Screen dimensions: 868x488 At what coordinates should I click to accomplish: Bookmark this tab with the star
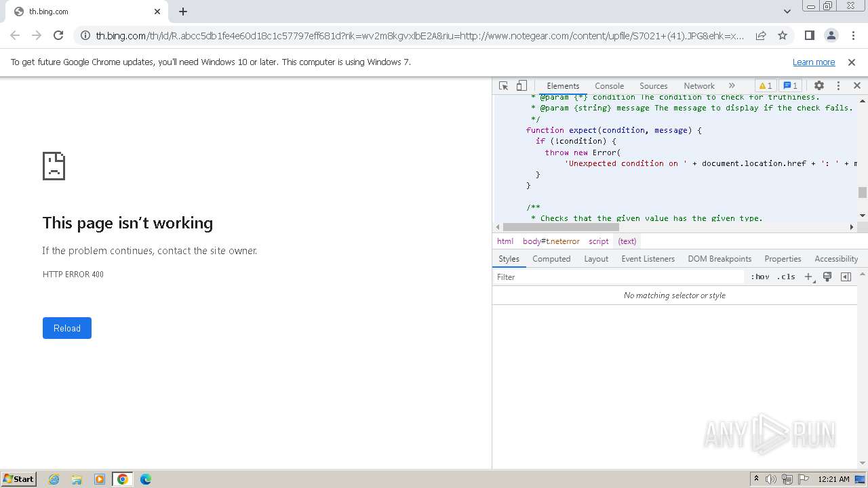point(783,35)
